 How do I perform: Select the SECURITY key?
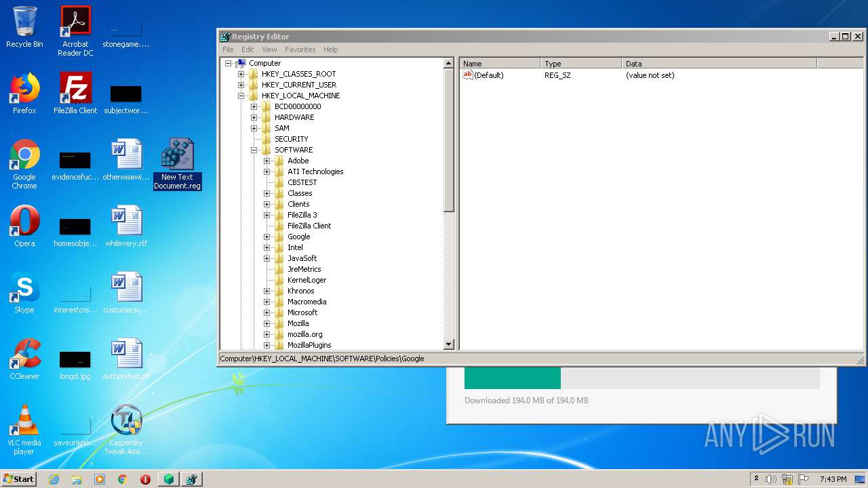pos(291,139)
